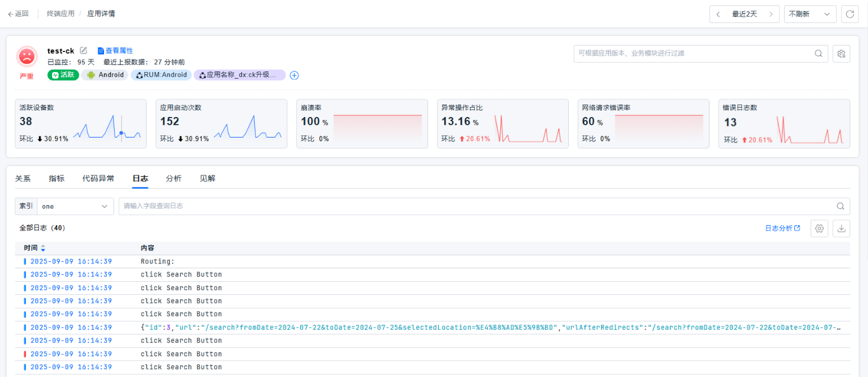868x377 pixels.
Task: Open the 最近2天 time range selector
Action: pos(744,14)
